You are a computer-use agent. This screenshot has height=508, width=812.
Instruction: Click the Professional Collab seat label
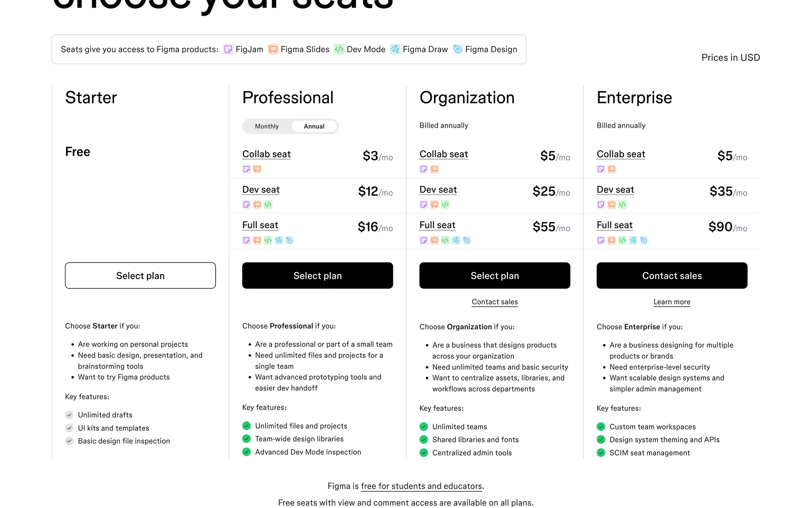(266, 154)
